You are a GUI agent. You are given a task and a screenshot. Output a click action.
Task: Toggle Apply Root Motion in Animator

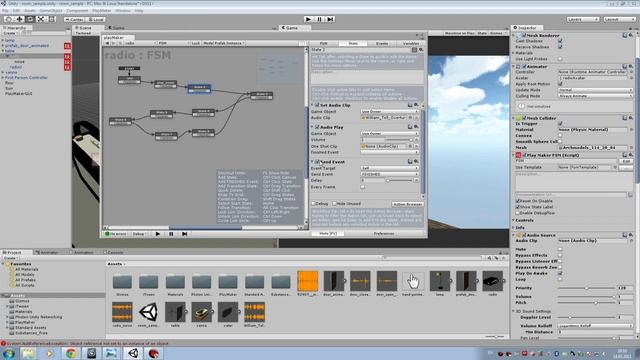pos(560,84)
